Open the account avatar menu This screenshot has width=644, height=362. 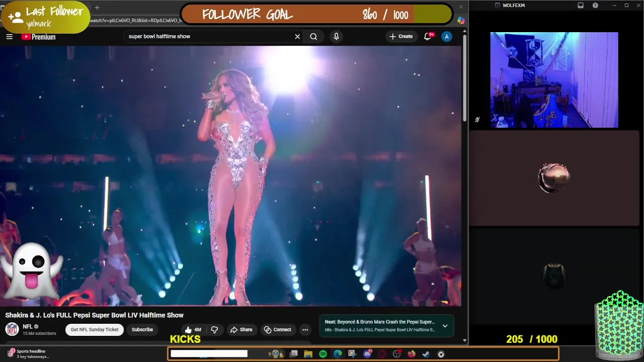(x=446, y=36)
